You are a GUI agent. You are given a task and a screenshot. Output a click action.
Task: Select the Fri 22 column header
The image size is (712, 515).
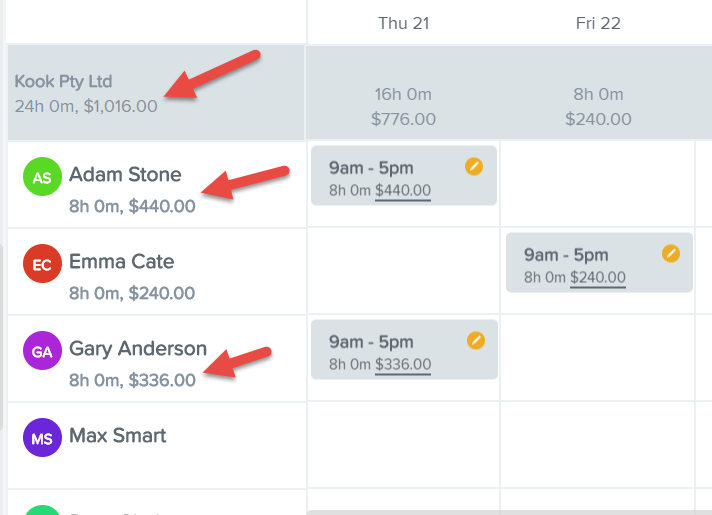pyautogui.click(x=598, y=23)
